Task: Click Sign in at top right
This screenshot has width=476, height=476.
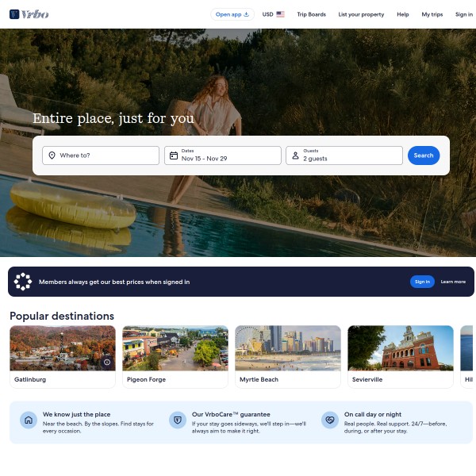Action: [464, 14]
